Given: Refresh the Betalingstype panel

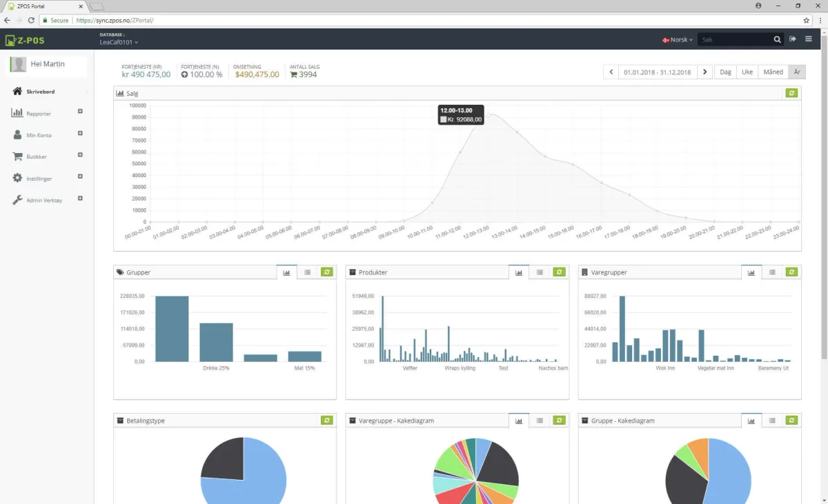Looking at the screenshot, I should click(326, 421).
